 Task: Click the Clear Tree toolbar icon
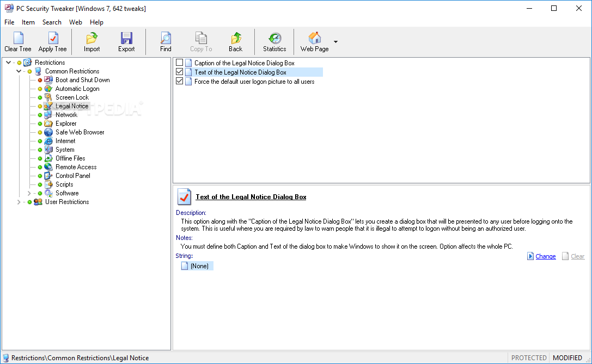pyautogui.click(x=18, y=38)
